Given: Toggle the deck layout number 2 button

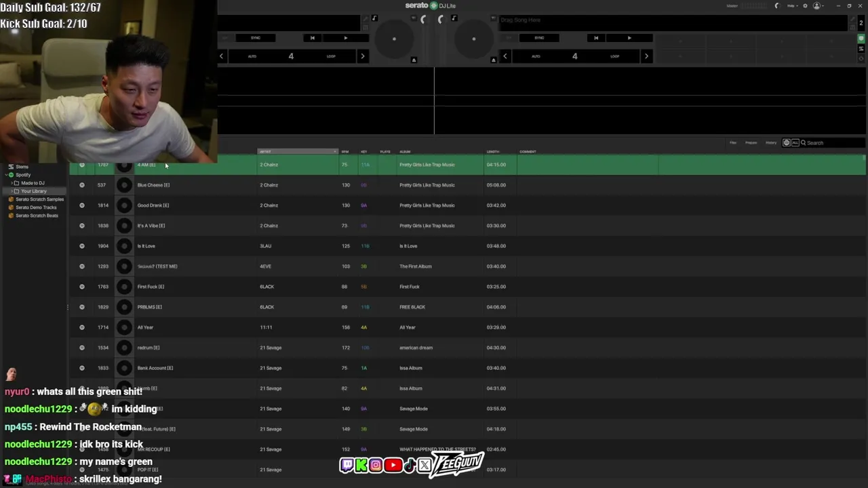Looking at the screenshot, I should pyautogui.click(x=861, y=24).
